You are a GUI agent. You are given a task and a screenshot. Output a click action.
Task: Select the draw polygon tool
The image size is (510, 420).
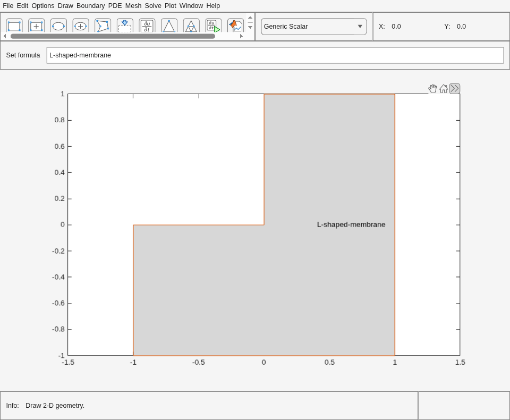(103, 26)
